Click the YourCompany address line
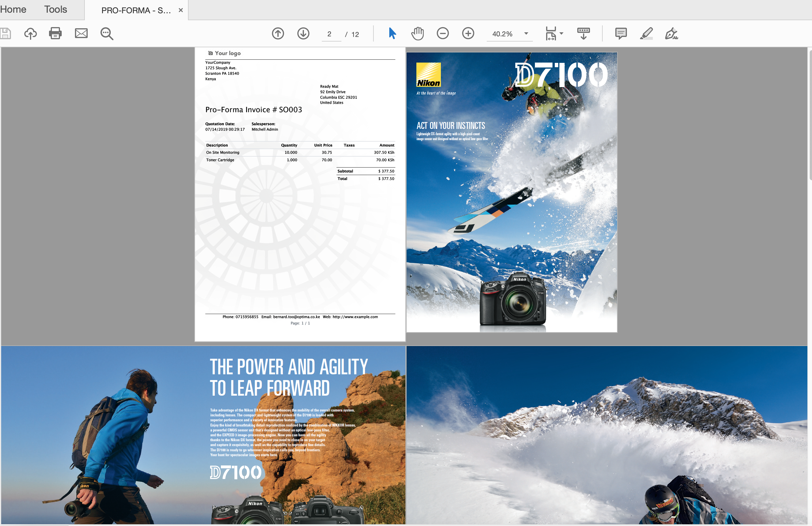The image size is (812, 526). [218, 63]
